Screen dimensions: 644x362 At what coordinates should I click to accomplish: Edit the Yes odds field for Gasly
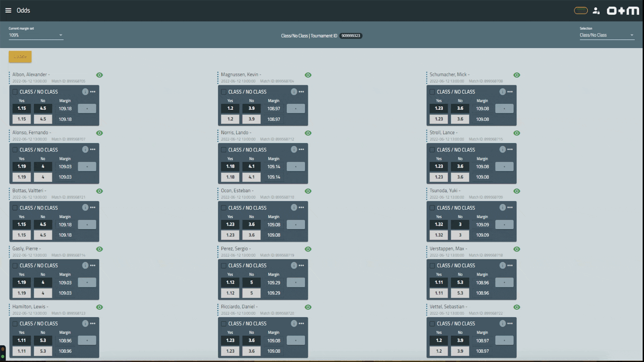click(x=22, y=293)
